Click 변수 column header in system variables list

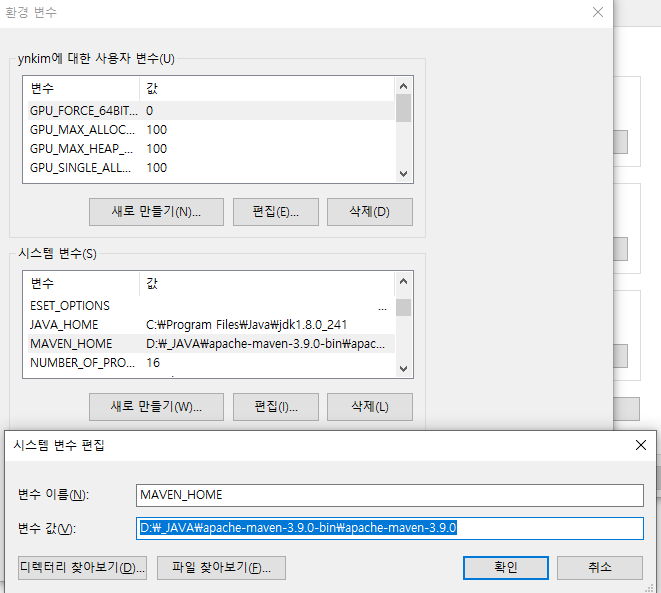81,283
